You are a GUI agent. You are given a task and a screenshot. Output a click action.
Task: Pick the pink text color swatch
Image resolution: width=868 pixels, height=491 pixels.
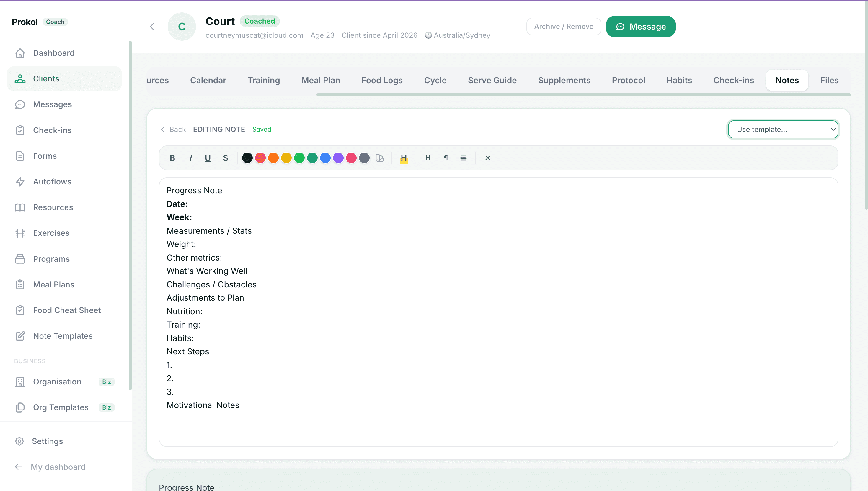coord(351,158)
